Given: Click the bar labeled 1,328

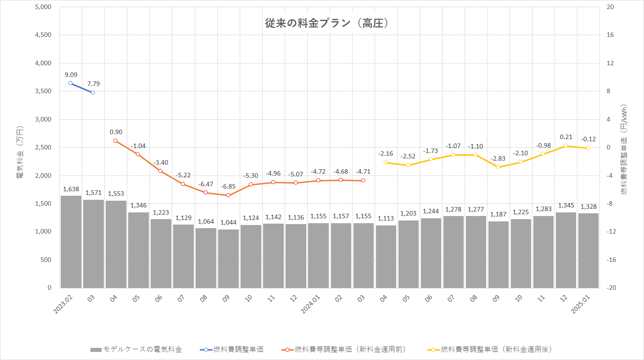Looking at the screenshot, I should (588, 251).
